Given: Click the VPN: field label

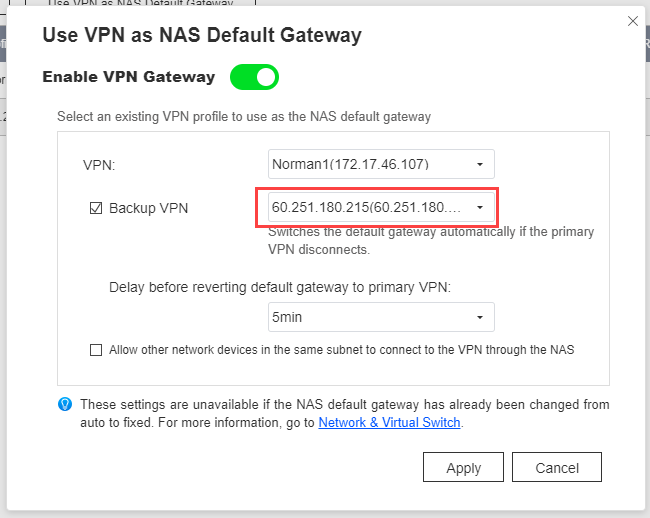Looking at the screenshot, I should (x=99, y=165).
